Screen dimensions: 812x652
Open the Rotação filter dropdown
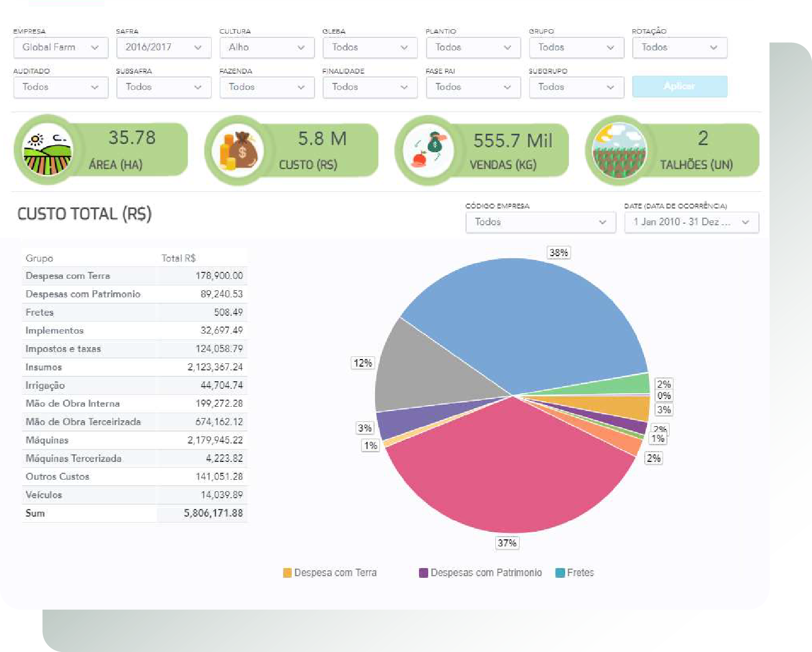[x=679, y=48]
